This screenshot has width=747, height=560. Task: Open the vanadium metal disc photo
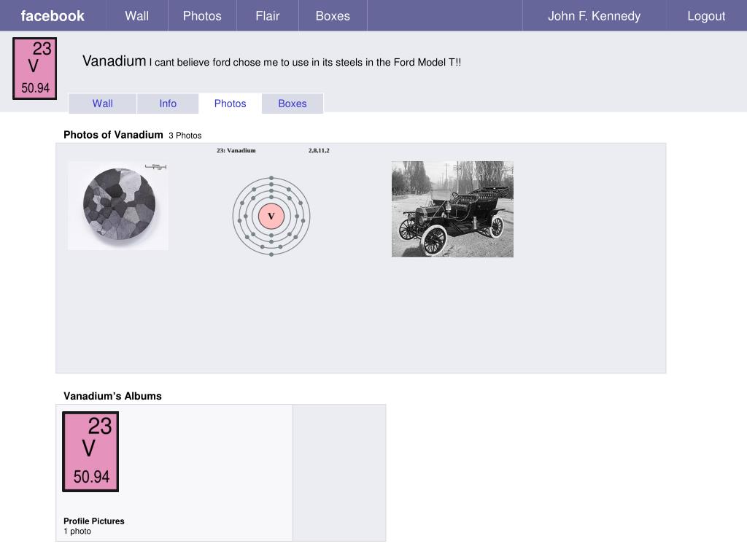tap(118, 206)
